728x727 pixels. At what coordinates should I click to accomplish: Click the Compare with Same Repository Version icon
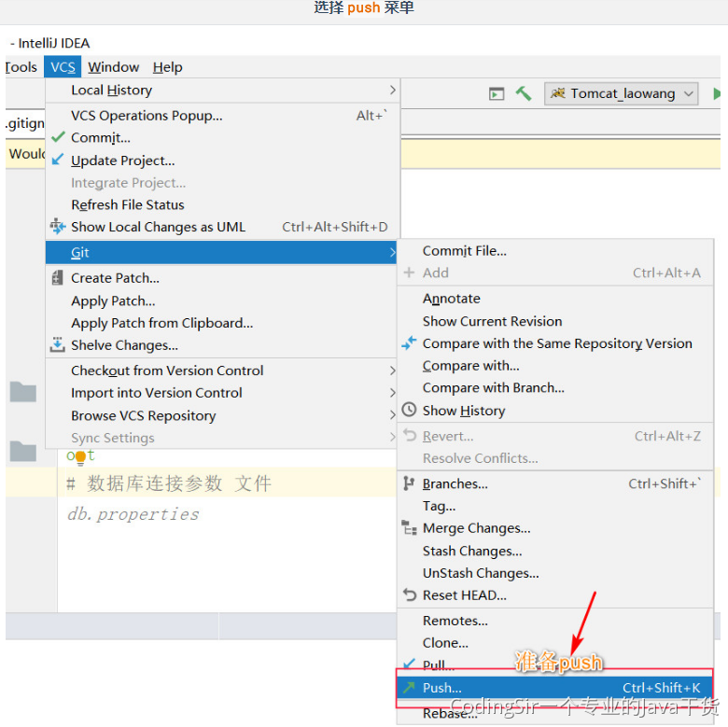[409, 343]
